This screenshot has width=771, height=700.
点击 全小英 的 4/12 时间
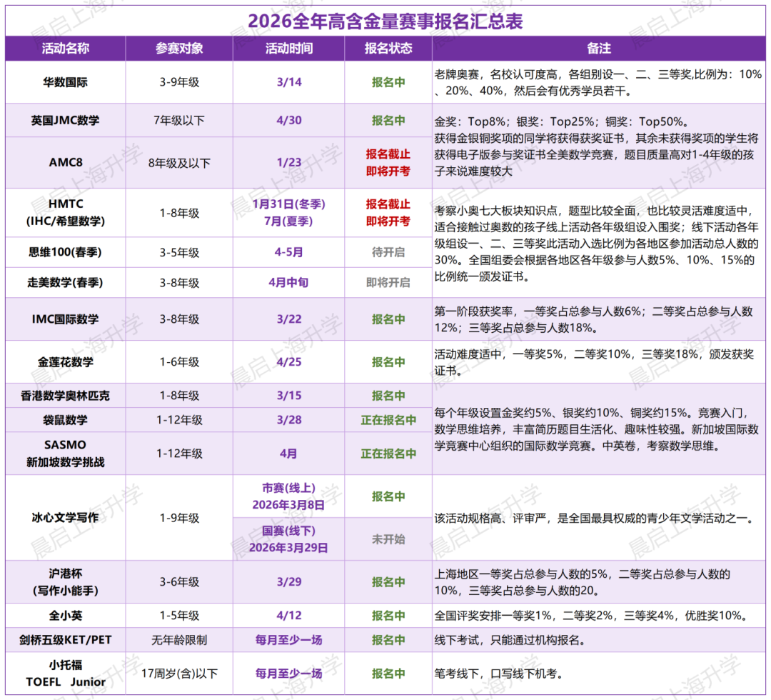pos(290,615)
